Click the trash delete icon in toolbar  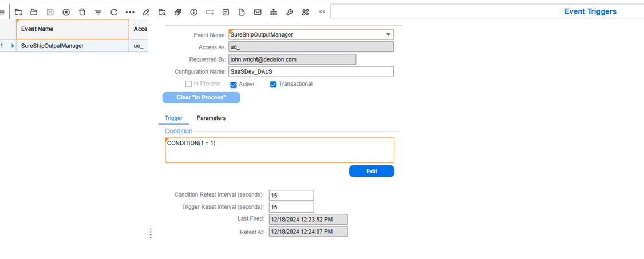pos(82,12)
